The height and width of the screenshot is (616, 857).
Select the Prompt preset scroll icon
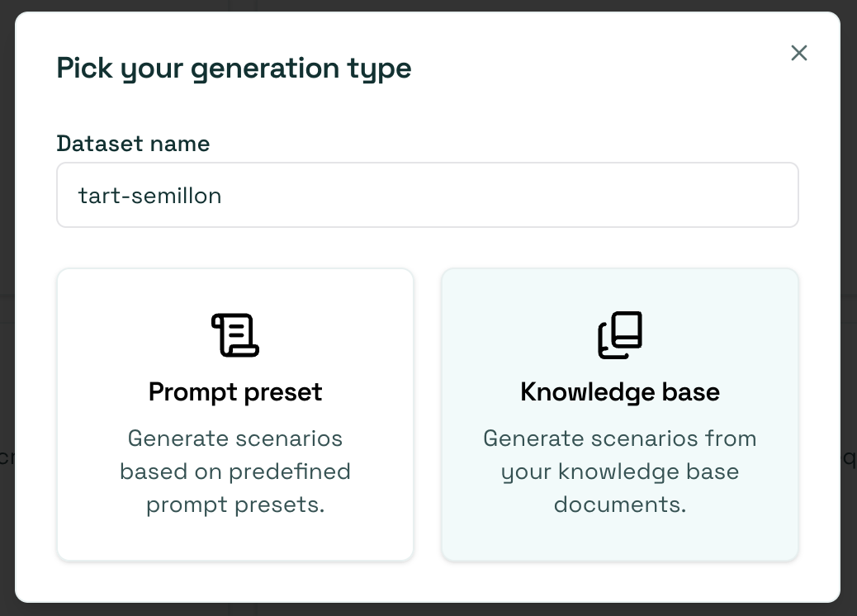click(x=235, y=335)
